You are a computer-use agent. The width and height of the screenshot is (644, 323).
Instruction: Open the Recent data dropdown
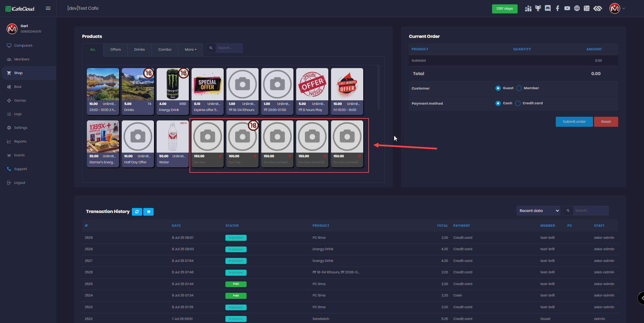click(x=539, y=211)
